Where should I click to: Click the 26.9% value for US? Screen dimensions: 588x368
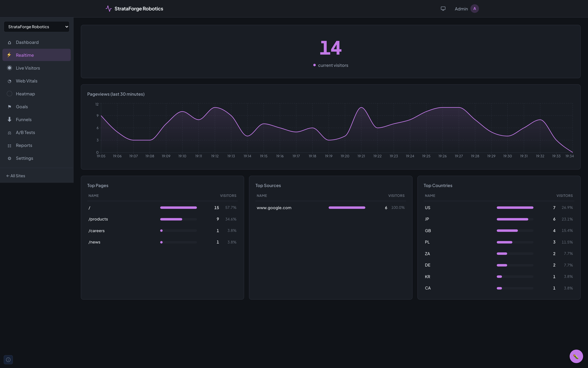coord(567,208)
